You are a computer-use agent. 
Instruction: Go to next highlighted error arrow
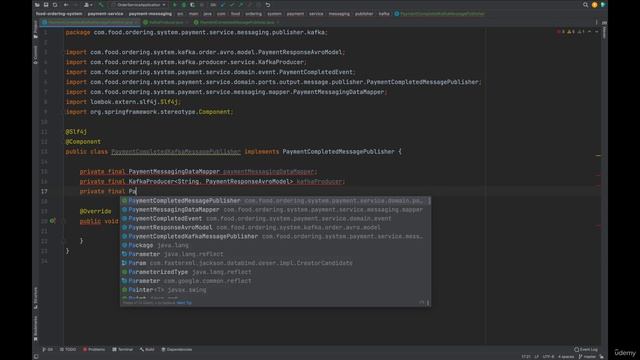(x=596, y=32)
